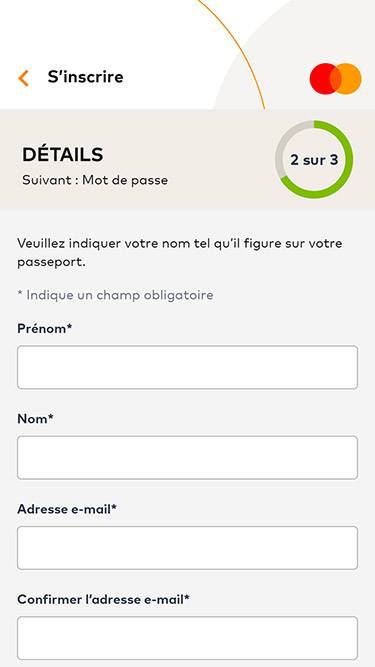The width and height of the screenshot is (375, 667).
Task: Focus the Confirmer l'adresse e-mail field
Action: click(x=188, y=638)
